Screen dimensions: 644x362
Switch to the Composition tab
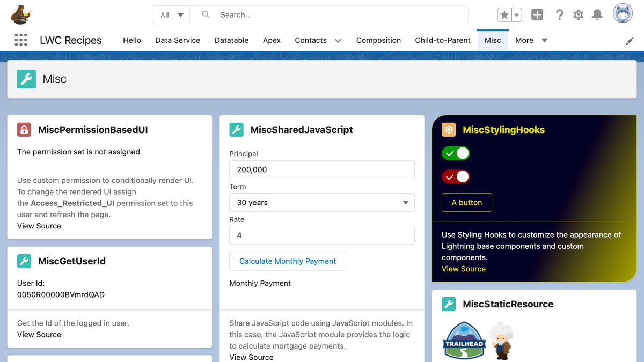[378, 40]
